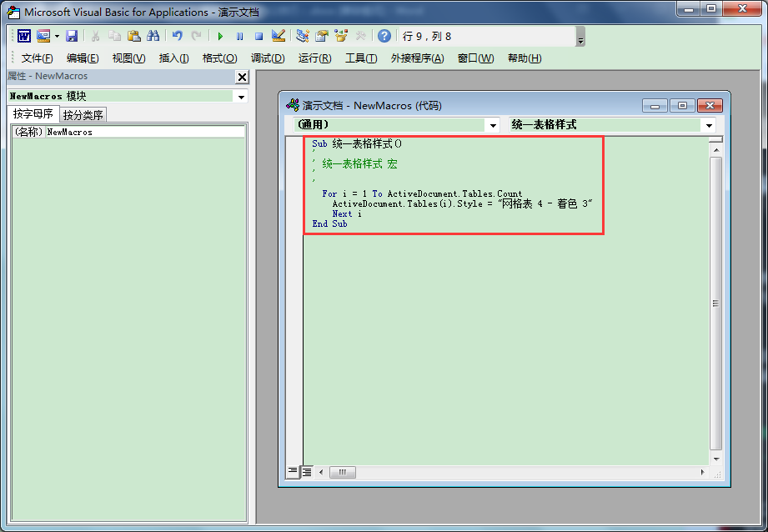Image resolution: width=768 pixels, height=532 pixels.
Task: Open the 窗口(W) menu
Action: 475,58
